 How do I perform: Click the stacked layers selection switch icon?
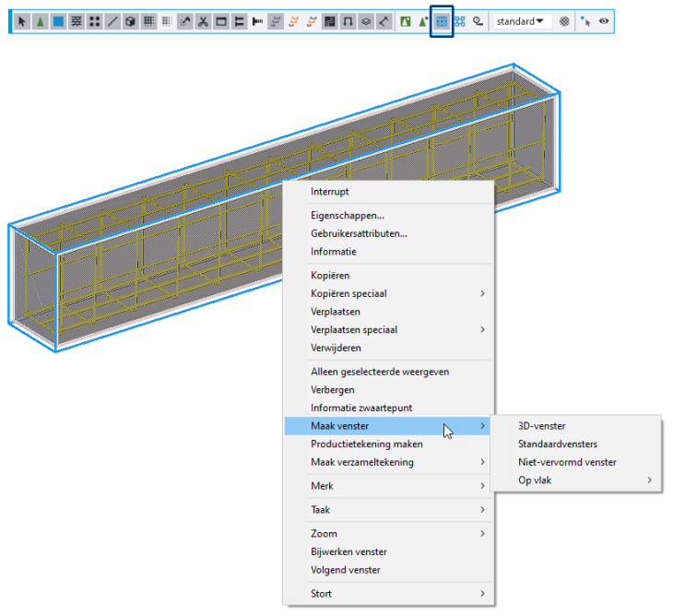tap(366, 21)
